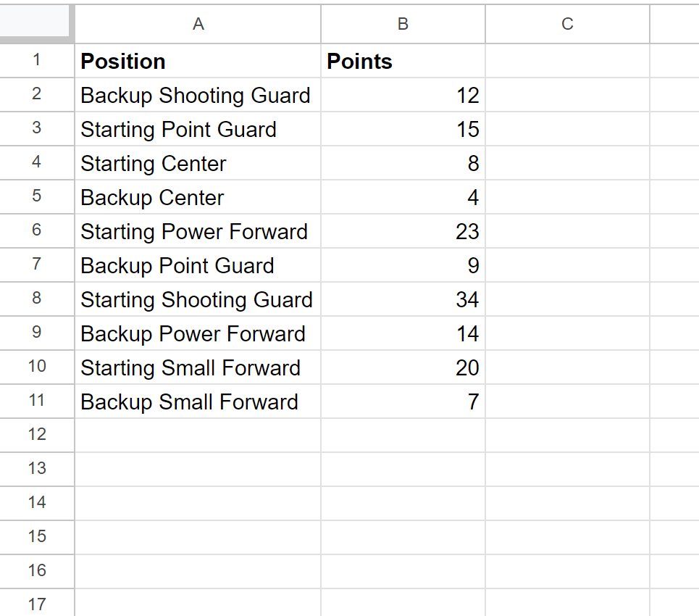Select column A header
The height and width of the screenshot is (616, 699).
(198, 24)
